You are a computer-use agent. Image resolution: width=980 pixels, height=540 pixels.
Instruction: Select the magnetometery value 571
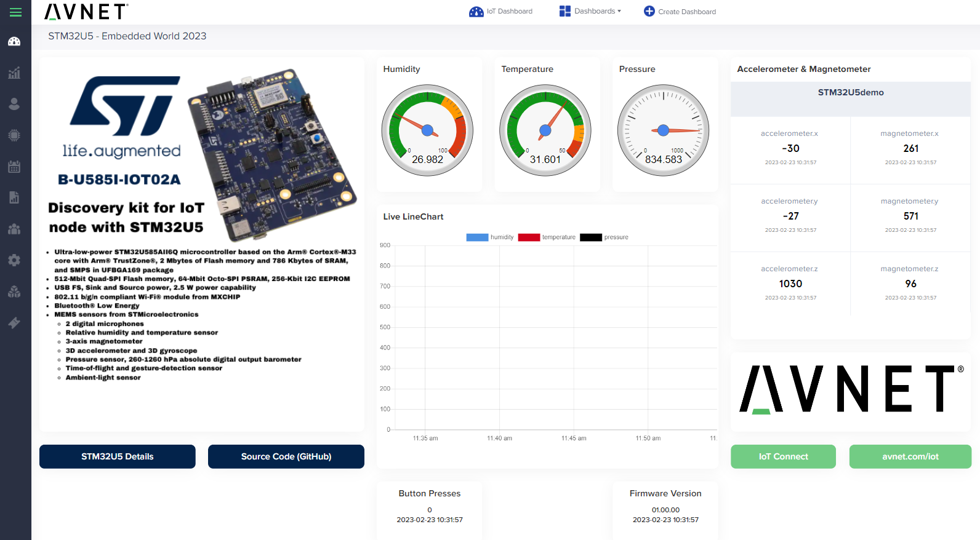(911, 216)
